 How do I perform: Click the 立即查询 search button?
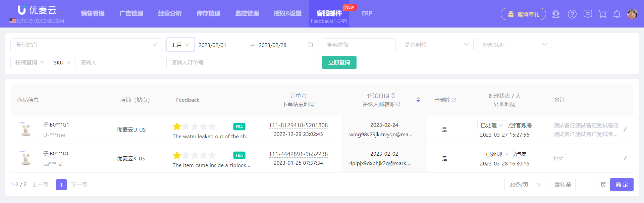[339, 62]
